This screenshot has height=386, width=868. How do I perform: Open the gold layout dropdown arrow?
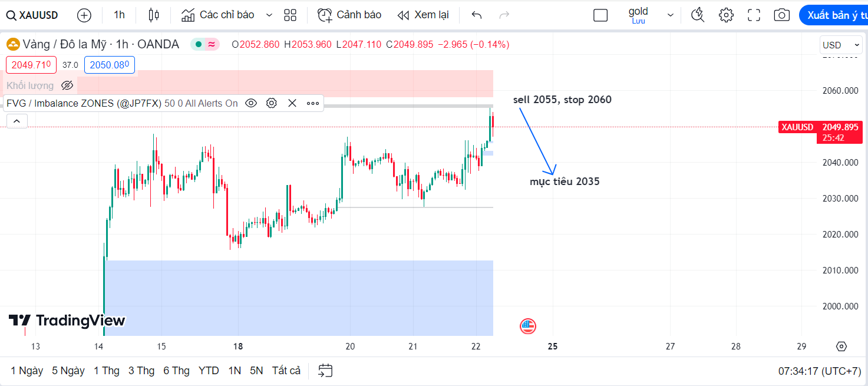pos(670,15)
